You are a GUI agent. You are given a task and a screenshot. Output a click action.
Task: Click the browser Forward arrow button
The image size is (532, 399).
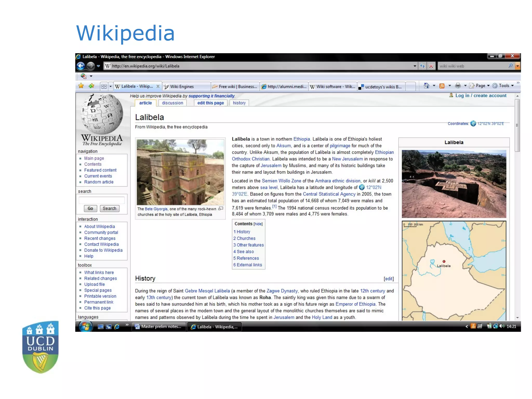tap(90, 66)
